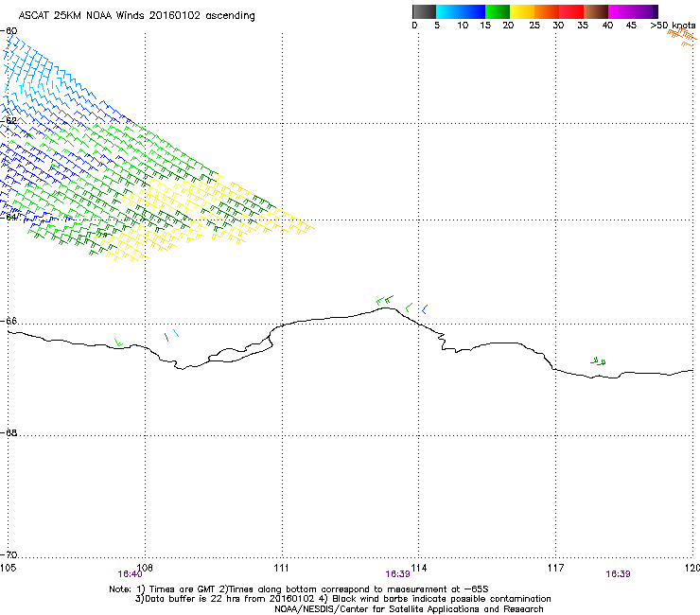Screen dimensions: 700x615
Task: Click the orange 25-30 knots color band
Action: pos(547,11)
